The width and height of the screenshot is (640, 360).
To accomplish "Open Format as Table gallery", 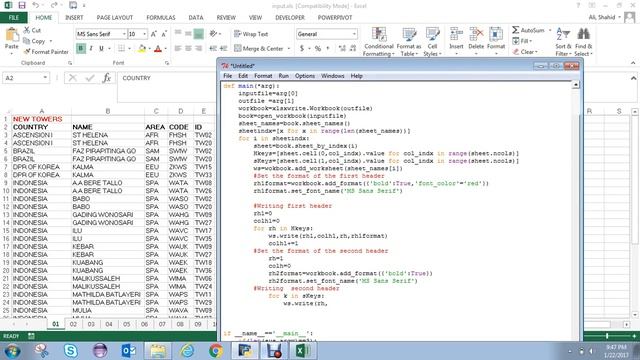I will (409, 42).
